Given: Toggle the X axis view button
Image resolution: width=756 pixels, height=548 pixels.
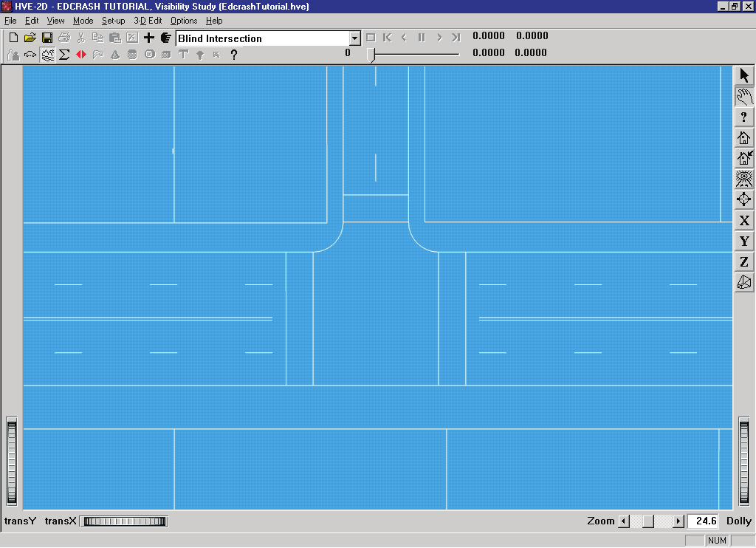Looking at the screenshot, I should pyautogui.click(x=744, y=220).
